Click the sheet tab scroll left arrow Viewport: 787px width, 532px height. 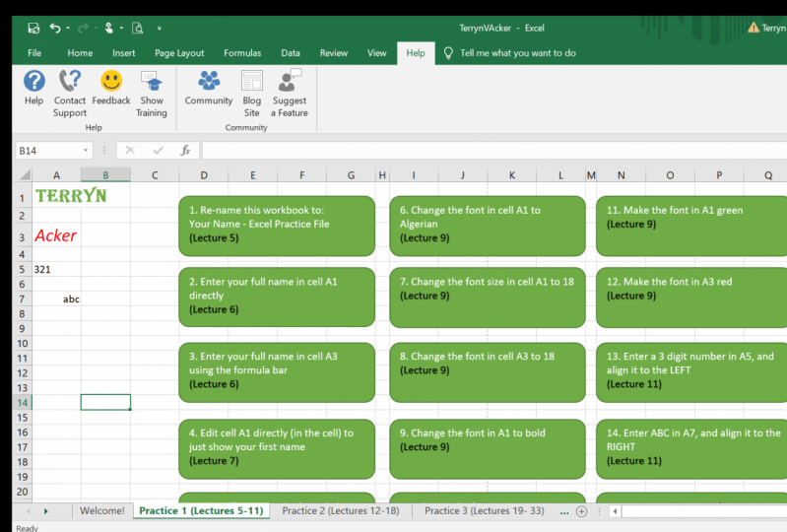tap(29, 511)
